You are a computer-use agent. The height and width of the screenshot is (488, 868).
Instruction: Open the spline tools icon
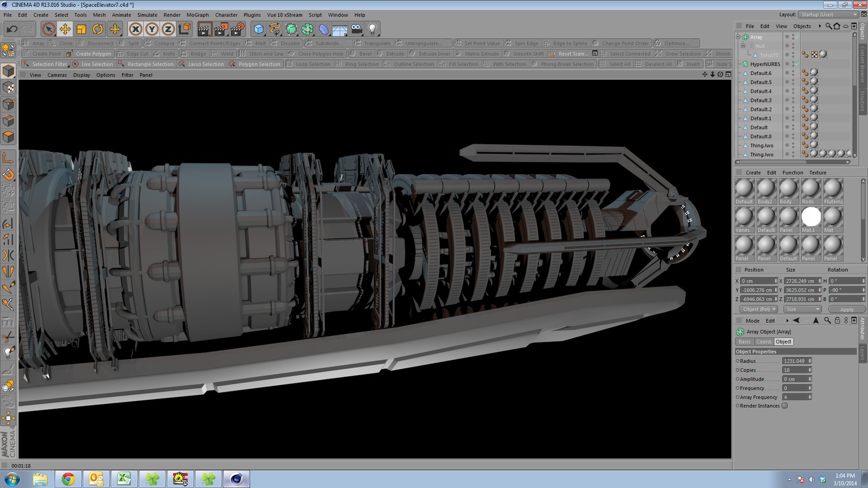275,29
